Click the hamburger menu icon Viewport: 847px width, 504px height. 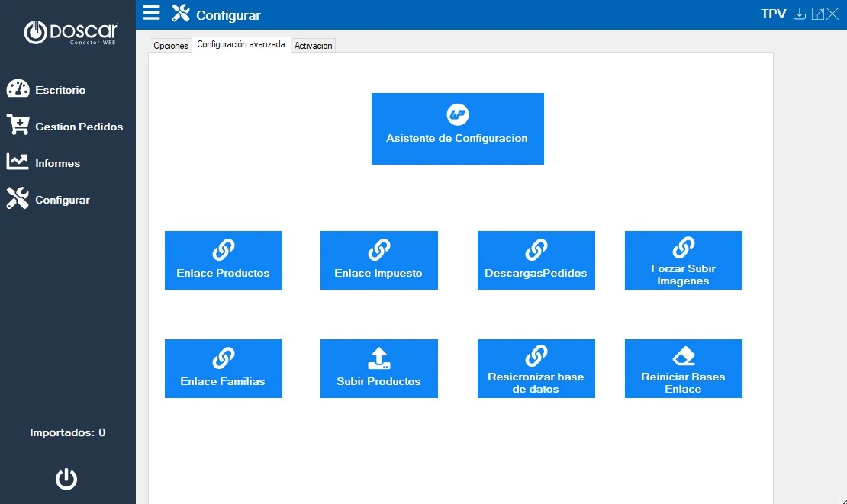[x=152, y=13]
